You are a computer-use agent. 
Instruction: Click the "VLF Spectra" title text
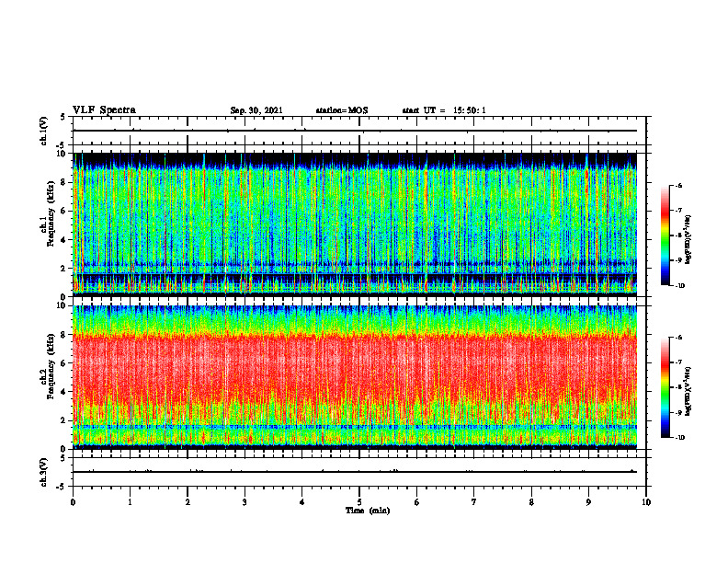point(104,110)
